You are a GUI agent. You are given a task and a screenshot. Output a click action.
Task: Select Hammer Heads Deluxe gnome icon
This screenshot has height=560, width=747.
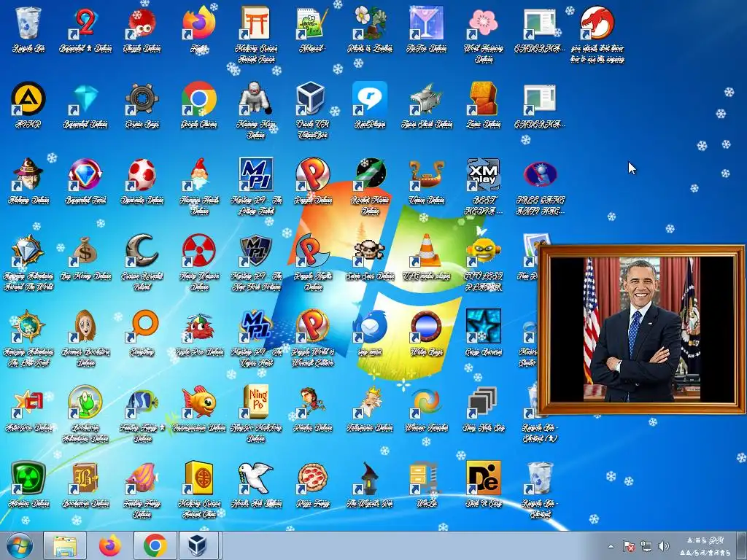click(198, 174)
